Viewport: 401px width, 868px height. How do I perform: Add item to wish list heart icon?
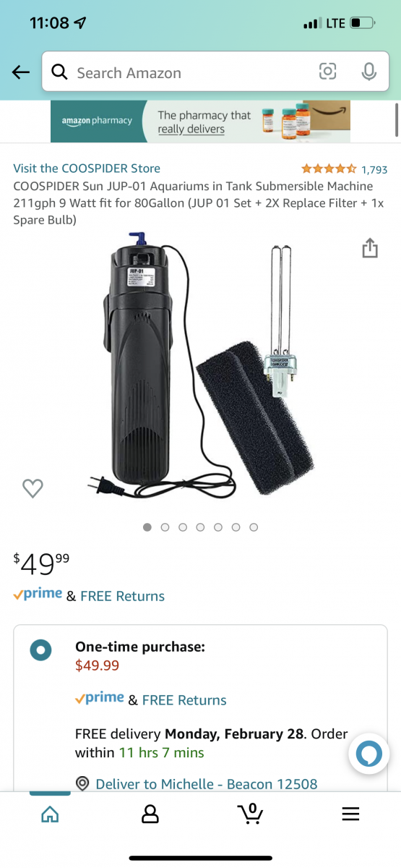pos(33,488)
